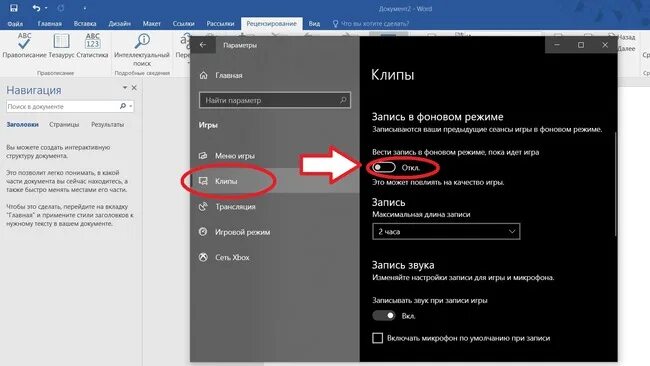650x366 pixels.
Task: Save the document from Word's quick access toolbar
Action: tap(14, 8)
